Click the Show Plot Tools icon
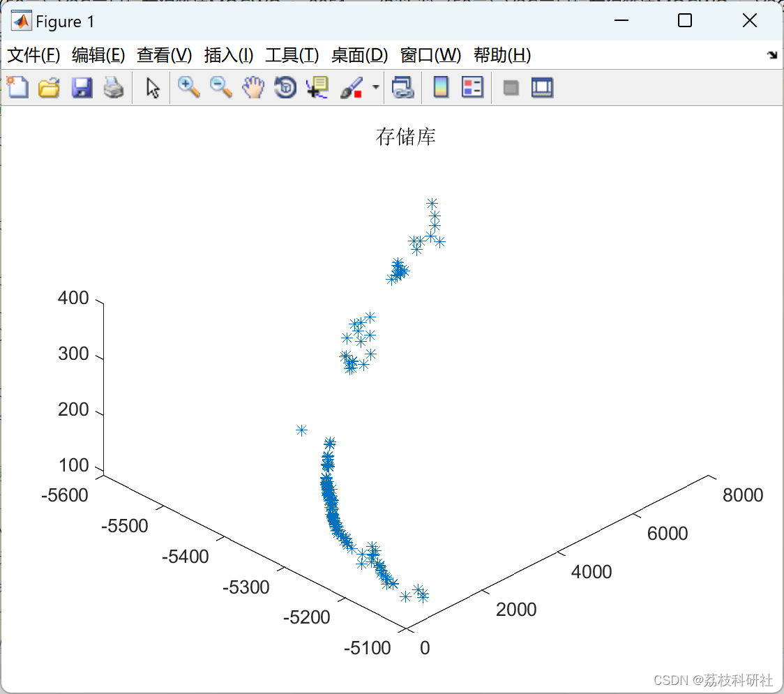 (x=542, y=87)
